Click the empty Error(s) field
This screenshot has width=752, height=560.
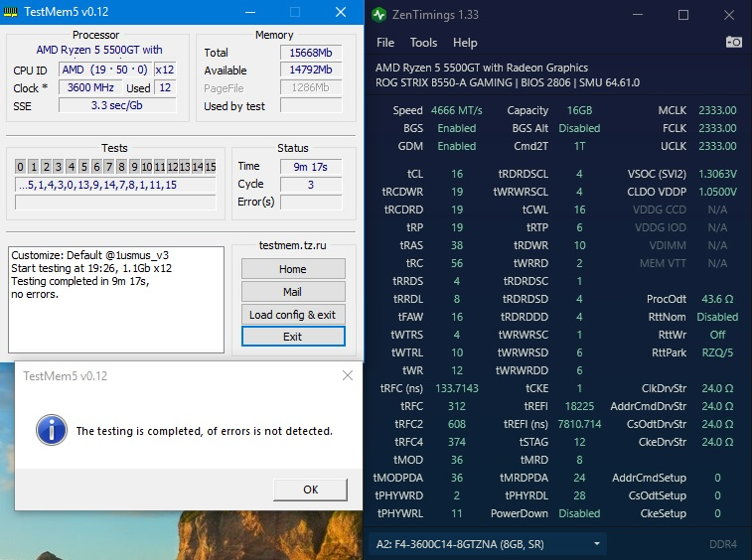[311, 203]
